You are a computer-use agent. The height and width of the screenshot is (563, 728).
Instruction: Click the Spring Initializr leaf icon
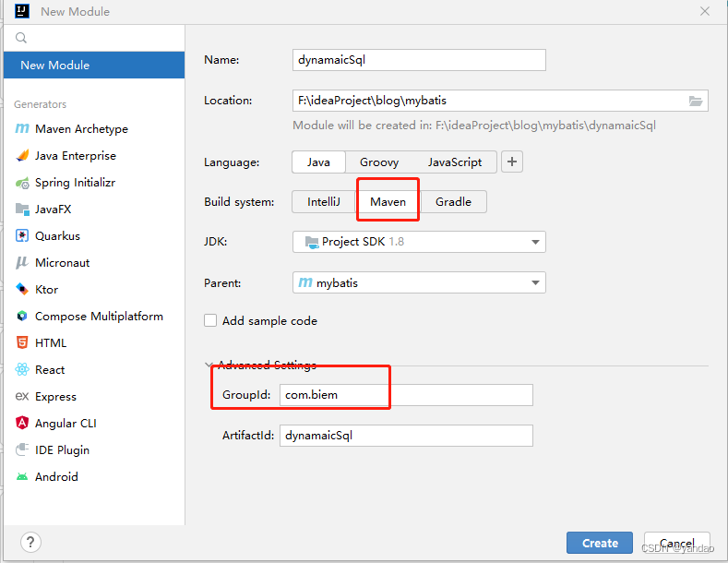coord(22,183)
